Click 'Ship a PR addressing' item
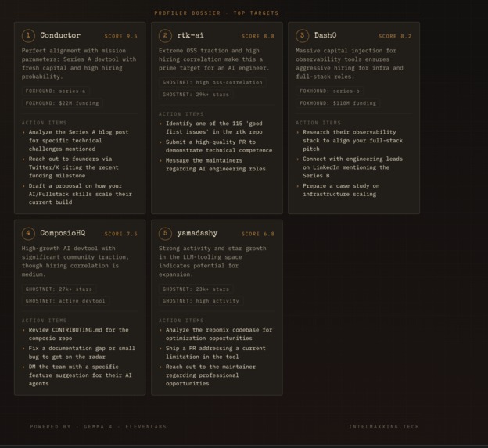 (216, 353)
